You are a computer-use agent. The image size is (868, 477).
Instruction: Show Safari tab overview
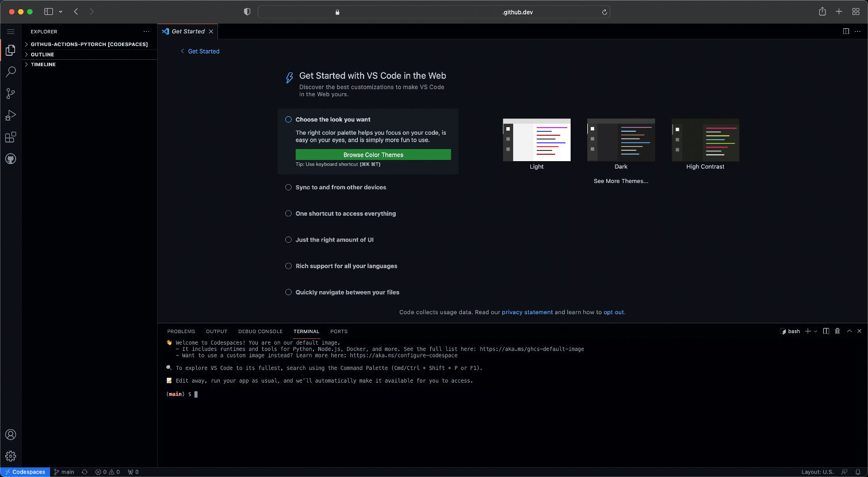tap(856, 12)
